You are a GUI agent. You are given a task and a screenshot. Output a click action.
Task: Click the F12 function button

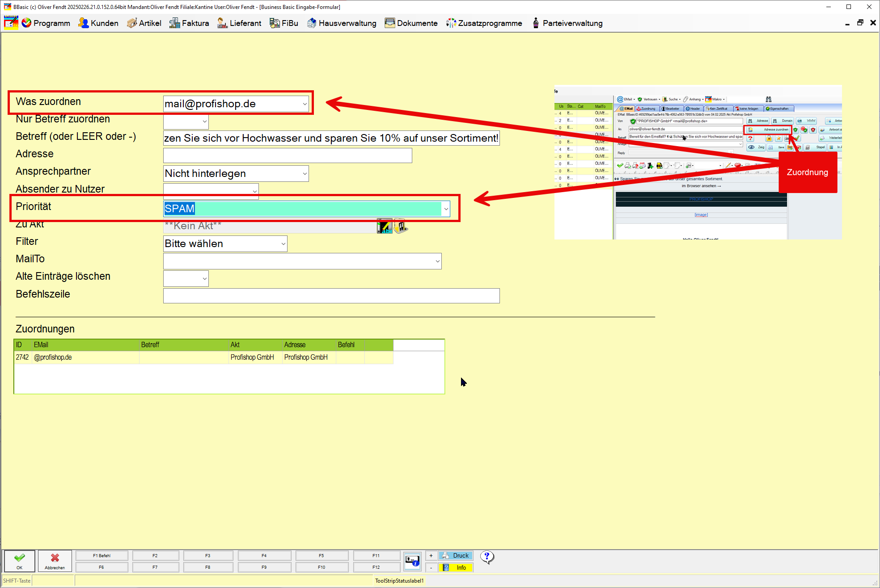tap(377, 567)
